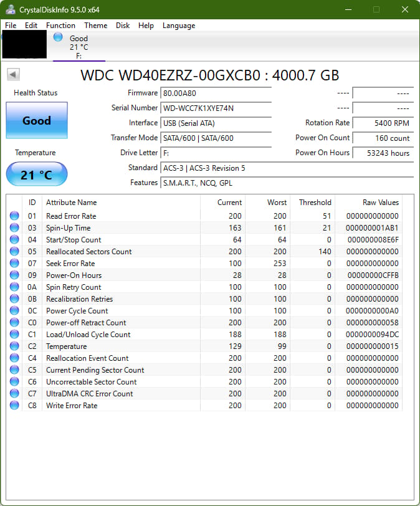The height and width of the screenshot is (506, 420).
Task: Click status orb for Seek Error Rate
Action: click(x=14, y=263)
